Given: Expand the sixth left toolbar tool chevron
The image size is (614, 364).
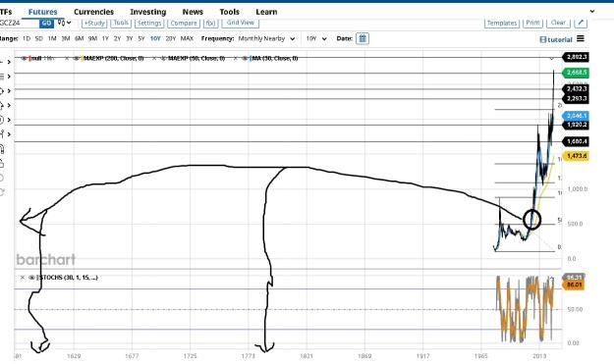Looking at the screenshot, I should (9, 134).
